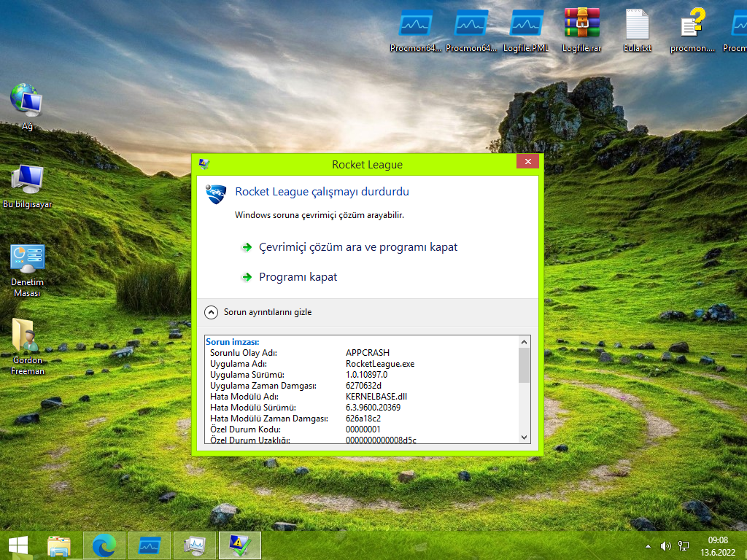Click the RocketLeague.exe value
747x560 pixels.
[379, 364]
